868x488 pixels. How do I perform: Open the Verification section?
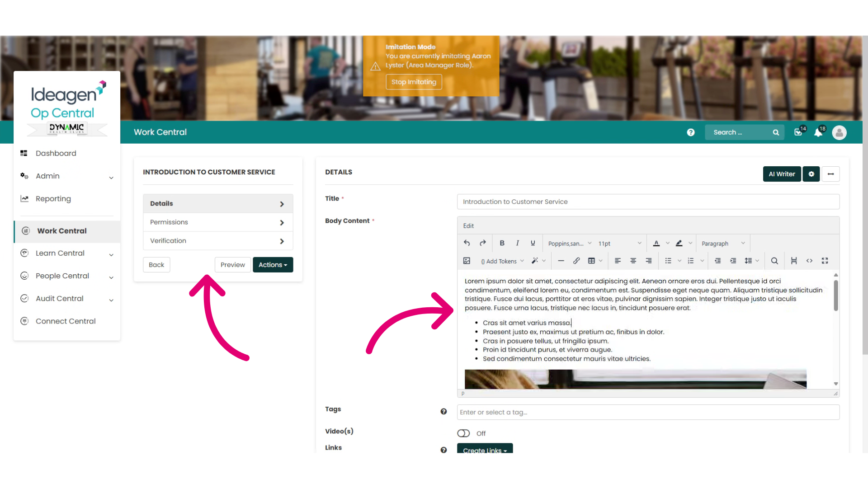point(218,241)
